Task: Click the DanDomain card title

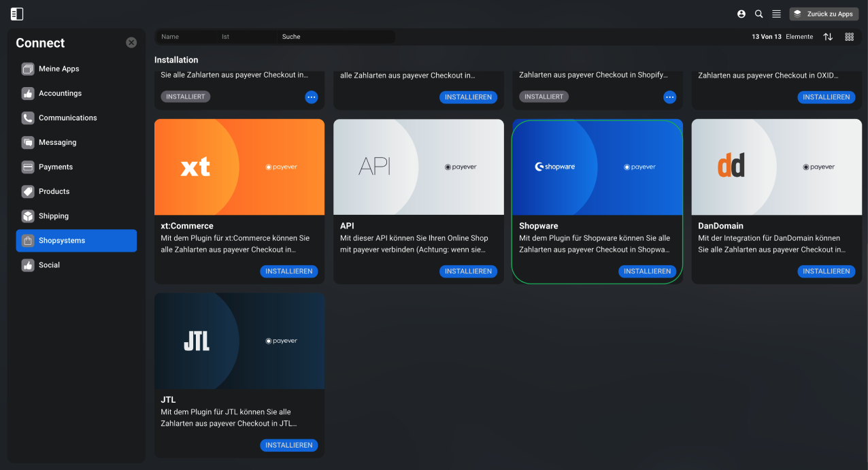Action: tap(721, 226)
